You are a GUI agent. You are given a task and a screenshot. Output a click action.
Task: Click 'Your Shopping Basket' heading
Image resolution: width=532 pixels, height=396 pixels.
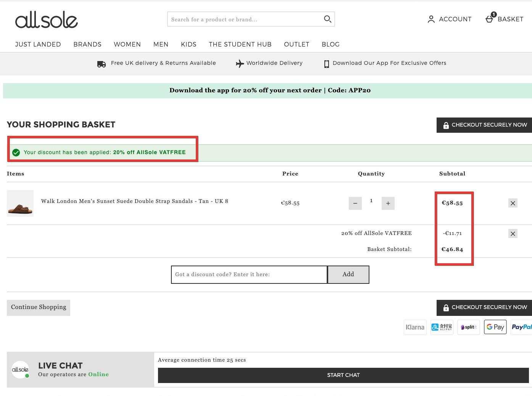(61, 125)
